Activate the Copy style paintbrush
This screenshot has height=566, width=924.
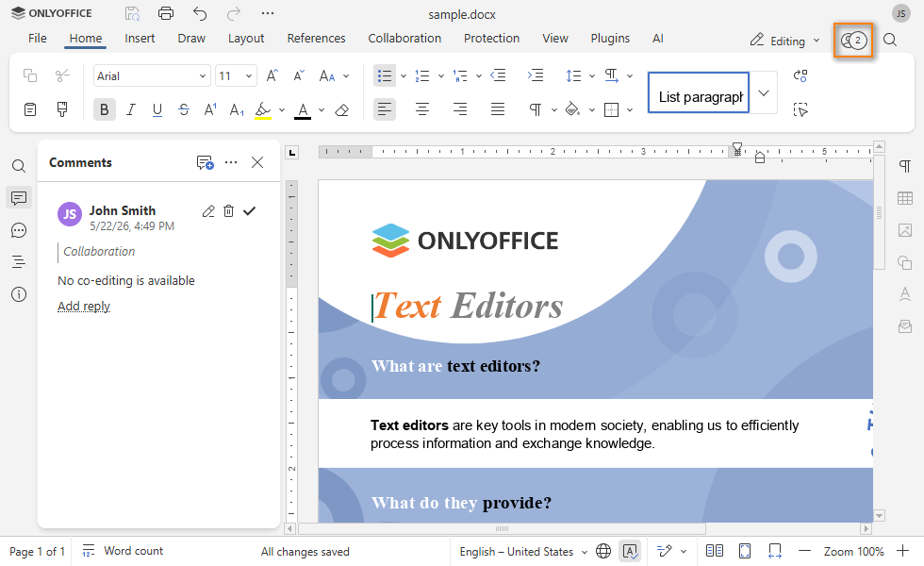click(62, 109)
